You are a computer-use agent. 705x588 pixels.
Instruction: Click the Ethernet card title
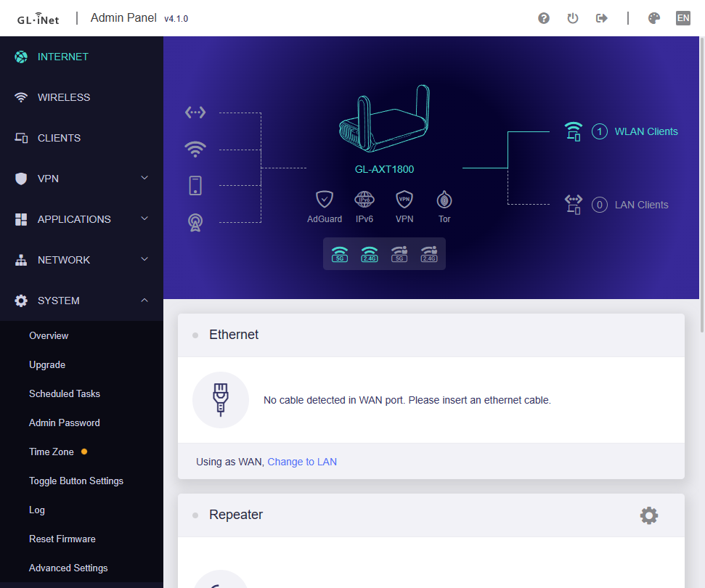click(x=234, y=335)
